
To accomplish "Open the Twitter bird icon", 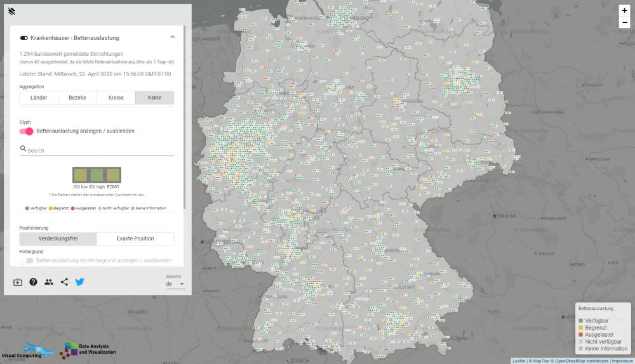I will click(79, 282).
